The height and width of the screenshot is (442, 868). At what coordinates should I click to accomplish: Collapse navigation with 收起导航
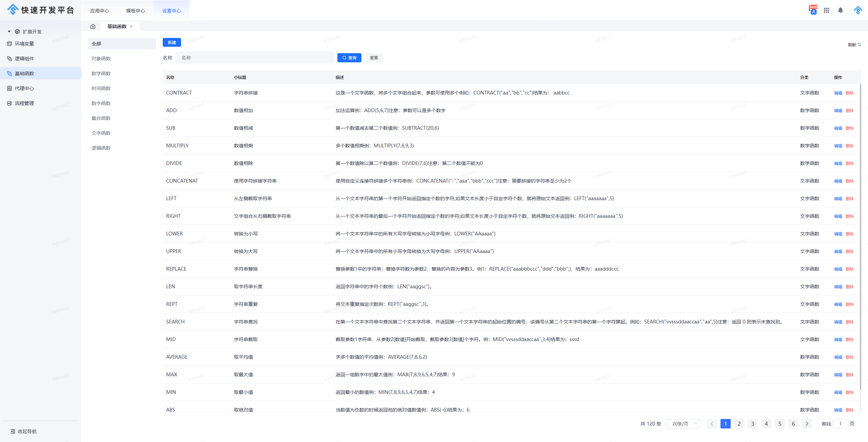pos(24,431)
